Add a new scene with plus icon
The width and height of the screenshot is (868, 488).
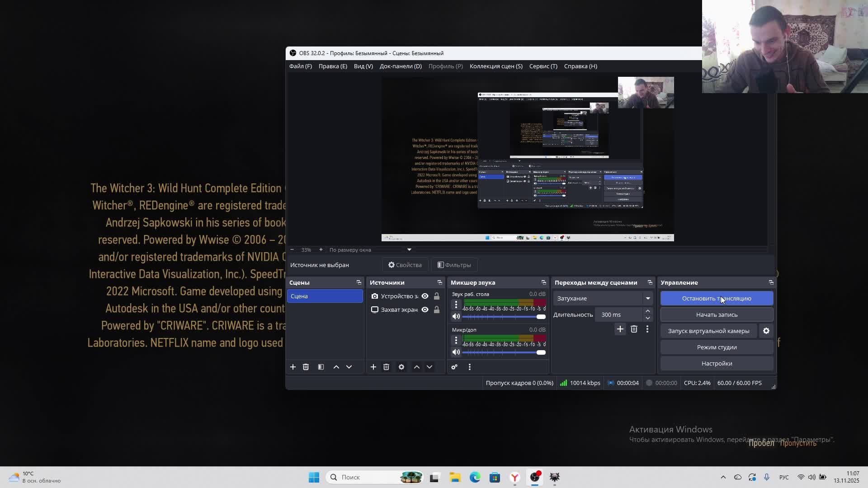coord(292,367)
